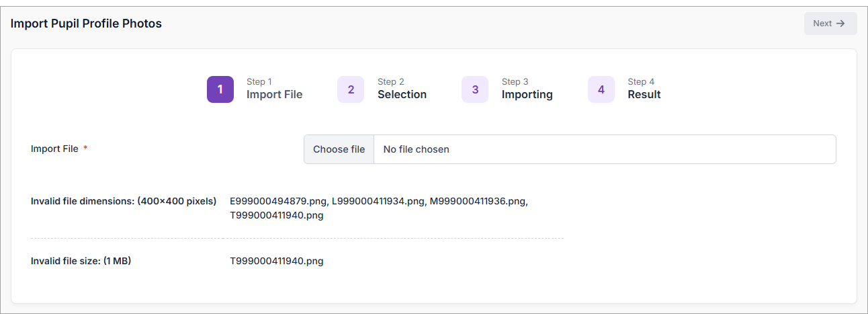Click the Next arrow icon
The height and width of the screenshot is (314, 868).
(x=840, y=24)
